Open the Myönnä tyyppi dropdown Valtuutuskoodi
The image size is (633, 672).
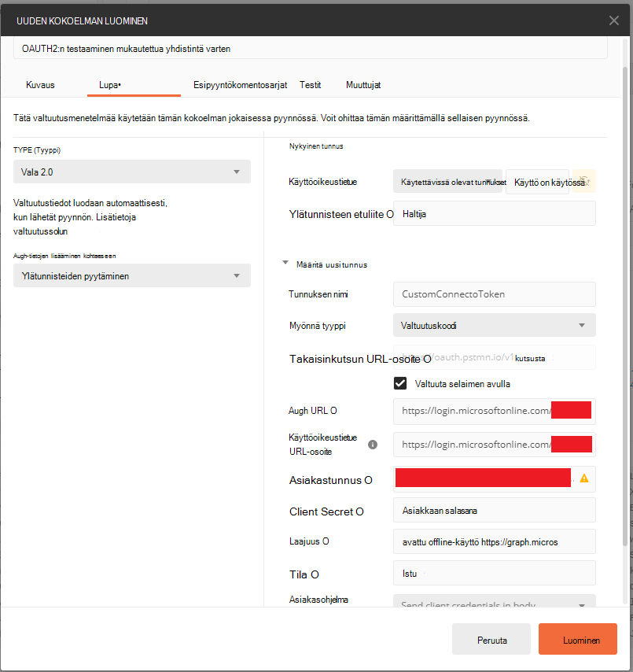point(495,325)
